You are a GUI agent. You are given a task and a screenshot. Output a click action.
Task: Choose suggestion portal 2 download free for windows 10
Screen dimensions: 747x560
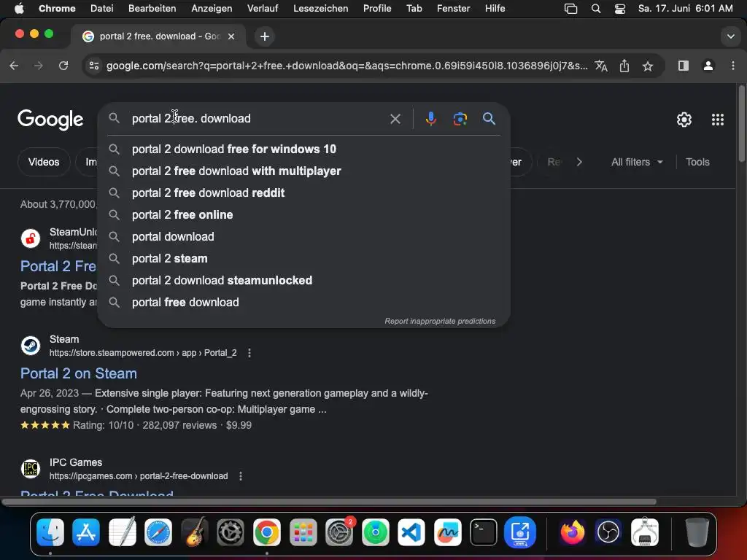[304, 149]
